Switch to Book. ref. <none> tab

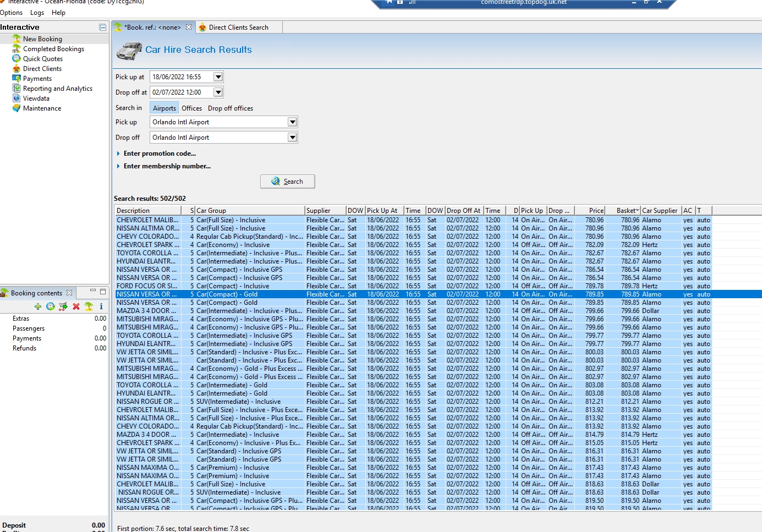152,27
